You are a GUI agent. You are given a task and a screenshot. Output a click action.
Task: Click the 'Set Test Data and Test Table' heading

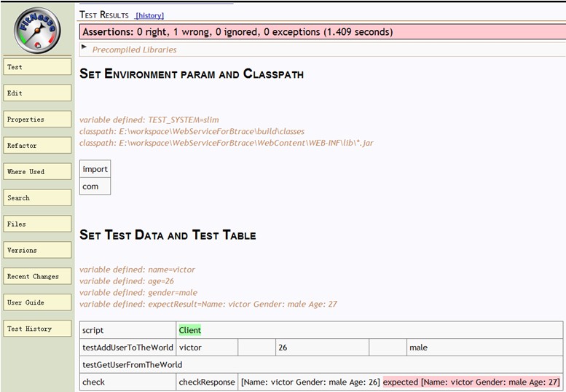[x=168, y=235]
